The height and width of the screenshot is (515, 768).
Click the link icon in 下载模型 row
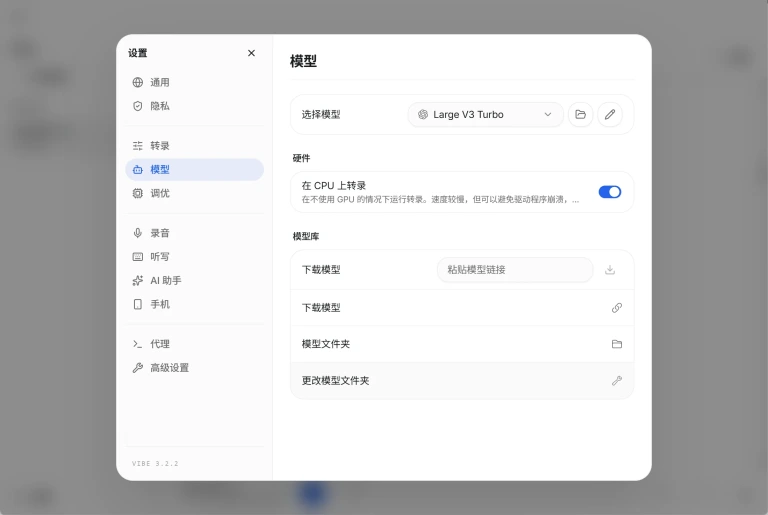pyautogui.click(x=617, y=308)
